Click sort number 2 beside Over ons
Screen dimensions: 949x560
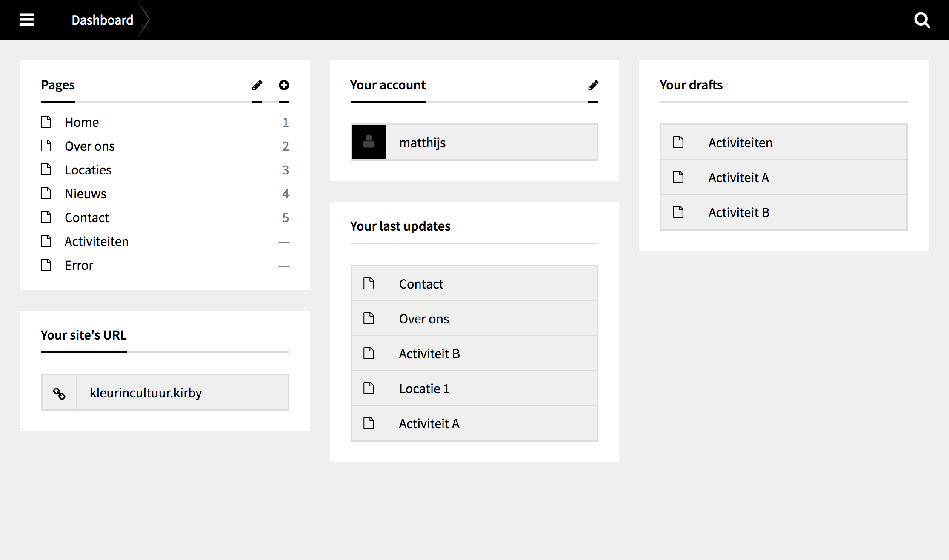coord(286,146)
